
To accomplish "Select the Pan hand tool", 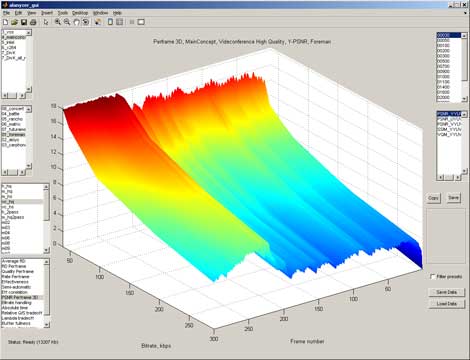I will pos(76,22).
